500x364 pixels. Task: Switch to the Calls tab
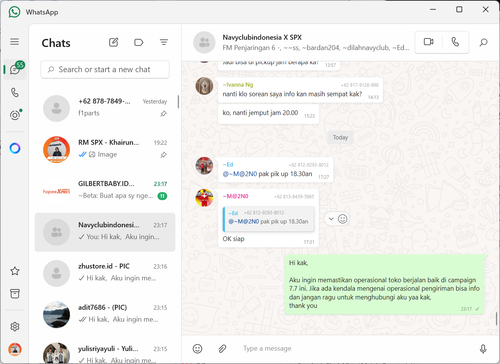(x=15, y=92)
